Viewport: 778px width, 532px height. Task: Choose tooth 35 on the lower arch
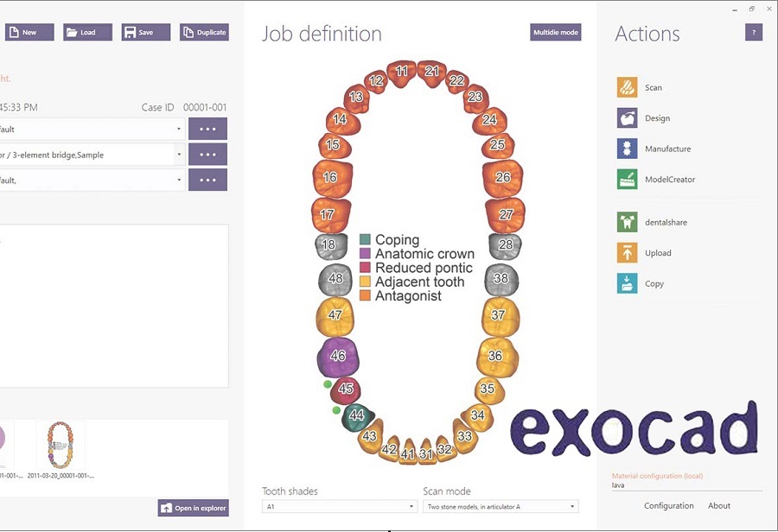click(489, 390)
